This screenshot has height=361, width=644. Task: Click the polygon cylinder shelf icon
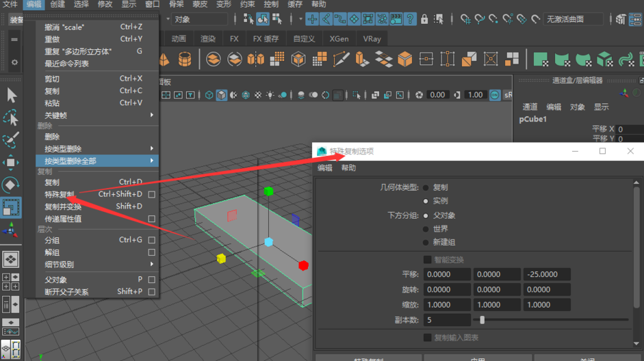click(x=185, y=59)
